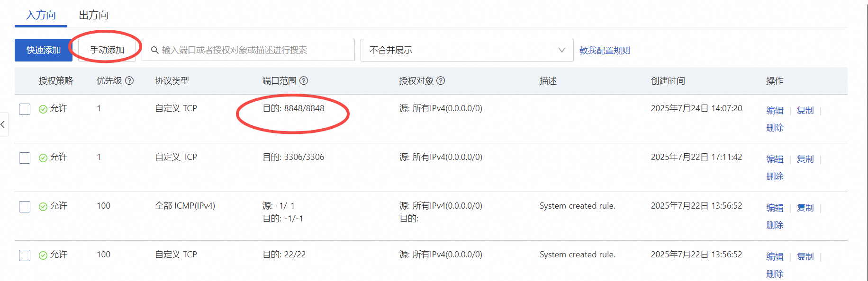Click the allow status icon in row 3306/3306
868x281 pixels.
(x=43, y=158)
